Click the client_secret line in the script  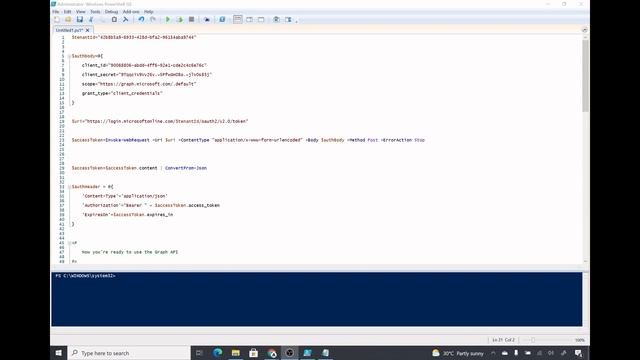[147, 75]
